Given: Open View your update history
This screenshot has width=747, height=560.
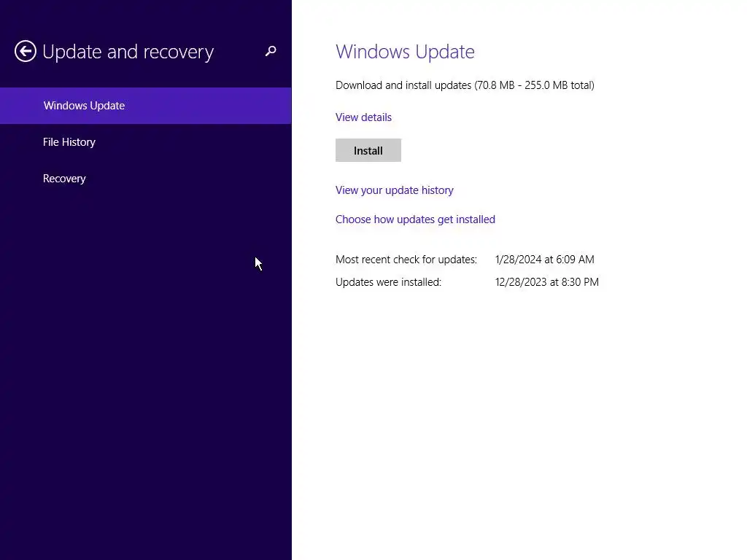Looking at the screenshot, I should [x=395, y=190].
